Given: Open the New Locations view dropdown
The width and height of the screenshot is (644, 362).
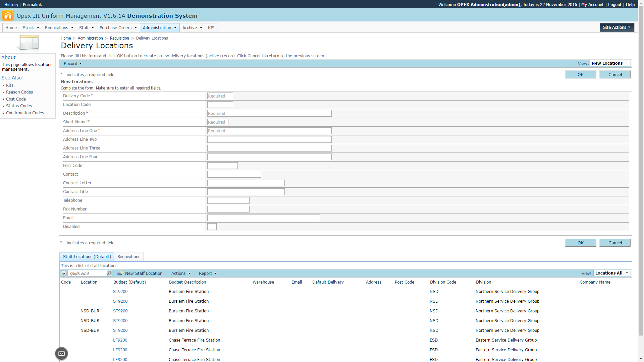Looking at the screenshot, I should click(x=610, y=63).
